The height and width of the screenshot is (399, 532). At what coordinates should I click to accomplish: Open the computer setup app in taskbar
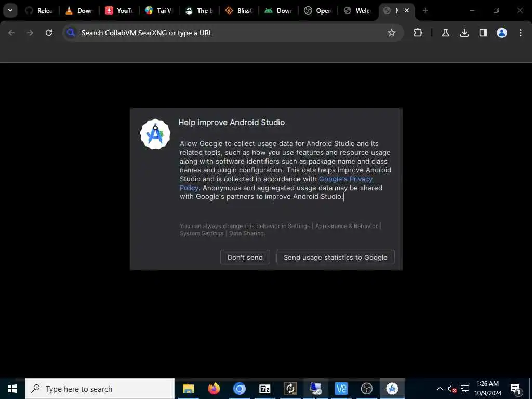point(316,389)
